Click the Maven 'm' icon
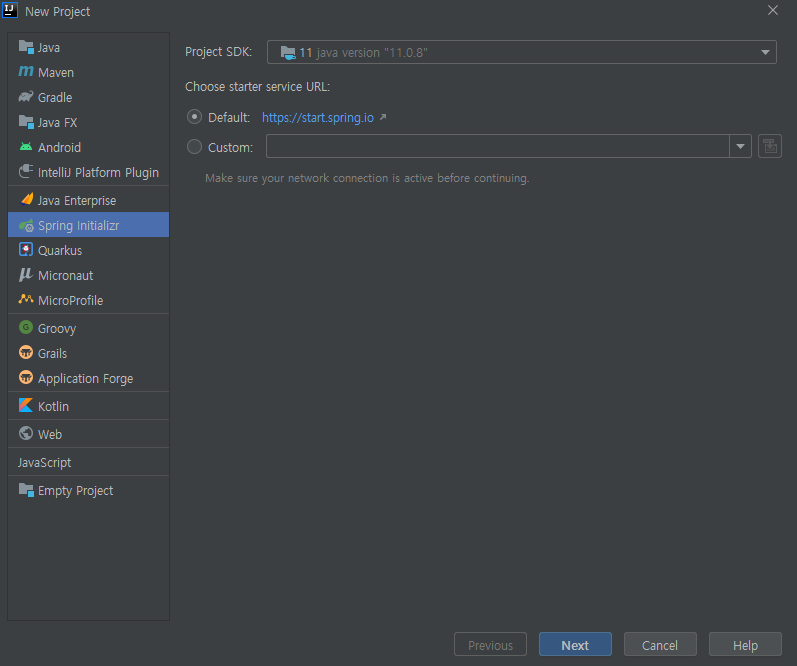The image size is (797, 666). pyautogui.click(x=26, y=72)
